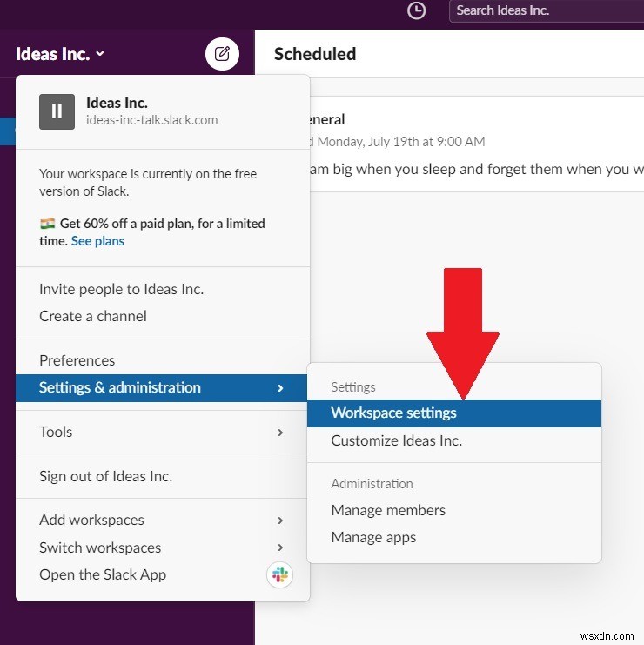
Task: Click the Administration section label
Action: point(372,484)
